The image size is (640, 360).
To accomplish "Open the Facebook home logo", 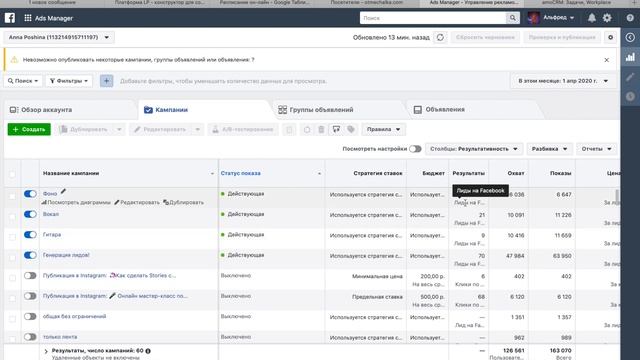I will tap(10, 18).
